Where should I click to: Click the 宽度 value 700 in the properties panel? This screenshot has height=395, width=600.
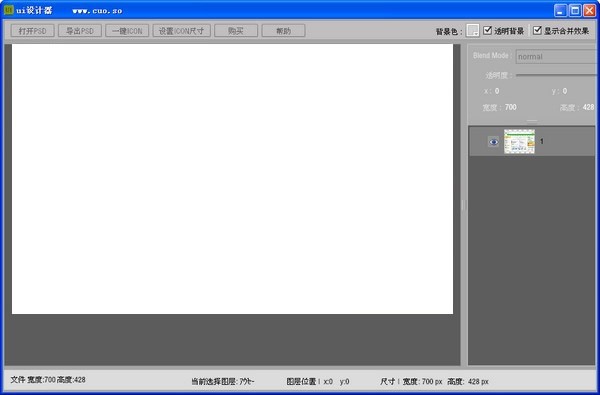click(x=510, y=107)
